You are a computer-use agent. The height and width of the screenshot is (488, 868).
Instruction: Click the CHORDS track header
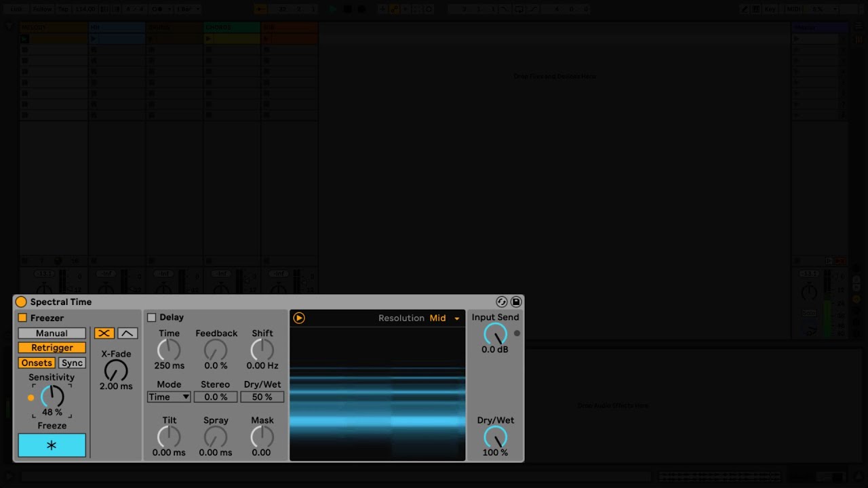(x=232, y=28)
